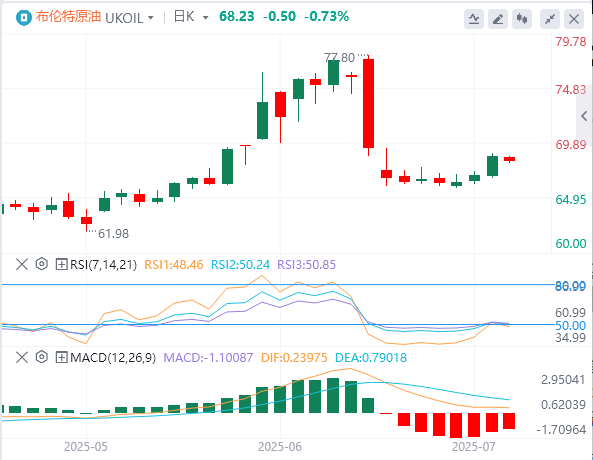Collapse the right side panel arrow

[584, 116]
